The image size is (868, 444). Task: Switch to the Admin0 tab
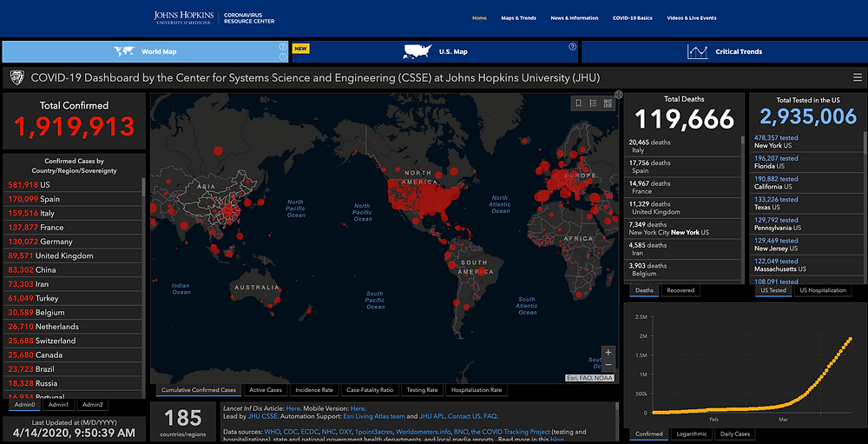[x=24, y=405]
